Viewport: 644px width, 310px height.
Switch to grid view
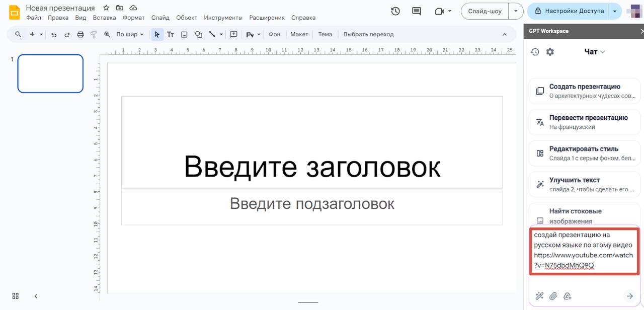[16, 296]
